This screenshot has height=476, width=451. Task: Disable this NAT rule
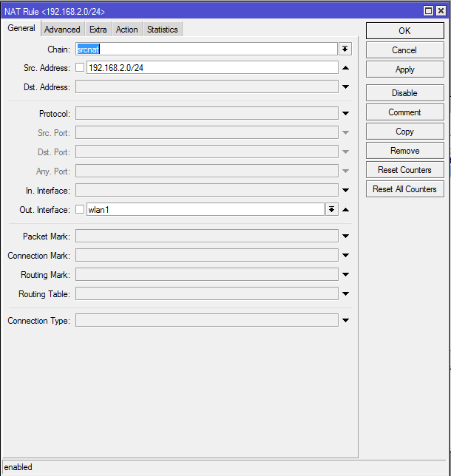(405, 93)
